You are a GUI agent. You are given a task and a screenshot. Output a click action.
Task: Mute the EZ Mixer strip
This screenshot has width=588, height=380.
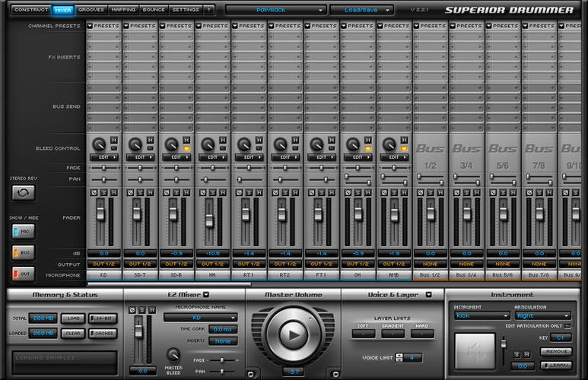tap(152, 310)
